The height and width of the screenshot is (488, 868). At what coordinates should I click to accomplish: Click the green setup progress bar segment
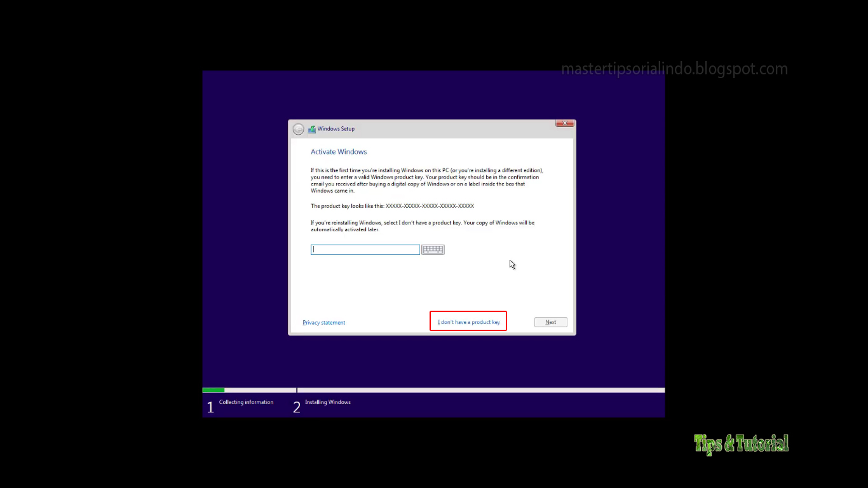(x=213, y=390)
